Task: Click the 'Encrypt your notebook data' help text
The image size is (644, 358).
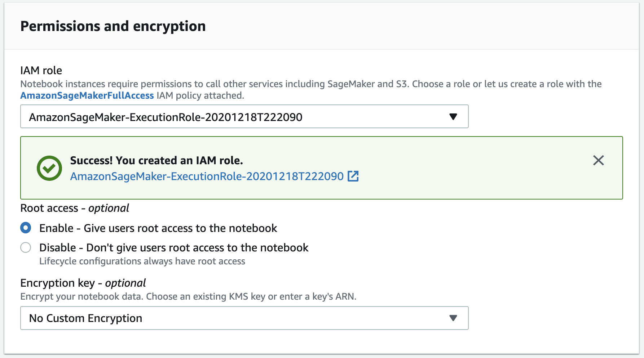Action: click(x=188, y=296)
